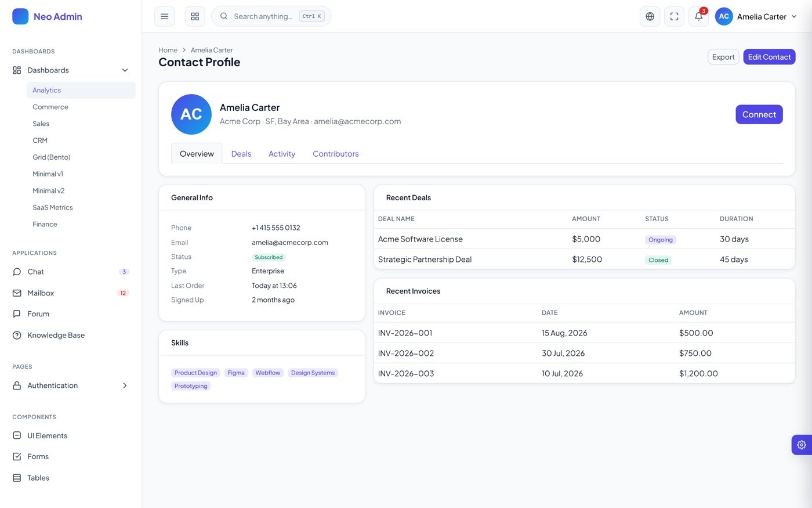Click the Export button
The width and height of the screenshot is (812, 508).
[x=723, y=57]
